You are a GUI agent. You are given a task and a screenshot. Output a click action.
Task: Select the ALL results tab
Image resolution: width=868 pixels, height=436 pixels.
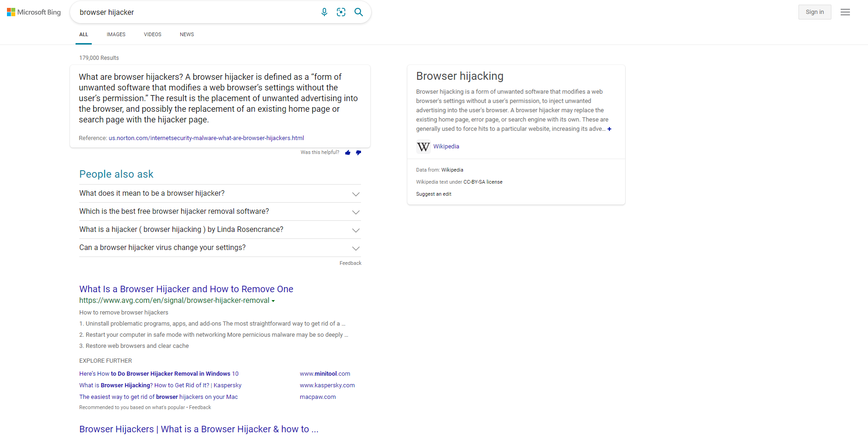83,35
